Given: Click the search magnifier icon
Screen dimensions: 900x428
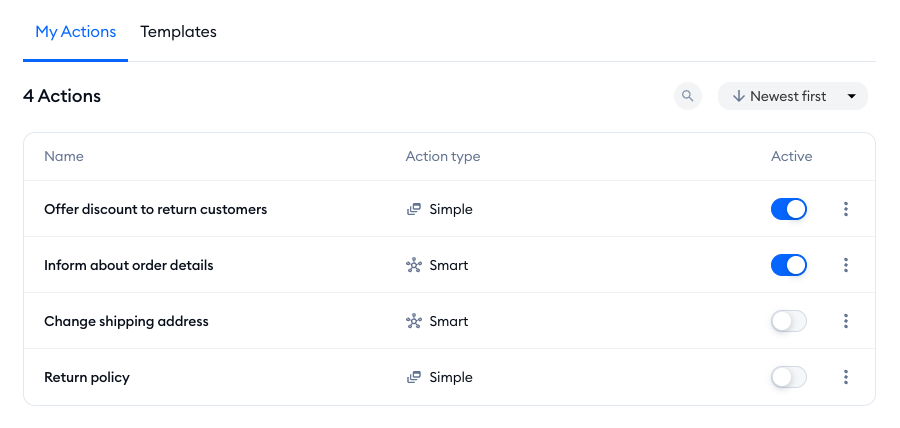Looking at the screenshot, I should click(x=688, y=96).
